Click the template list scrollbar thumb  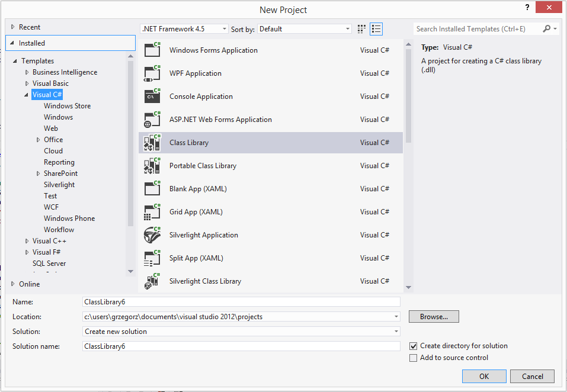coord(409,96)
